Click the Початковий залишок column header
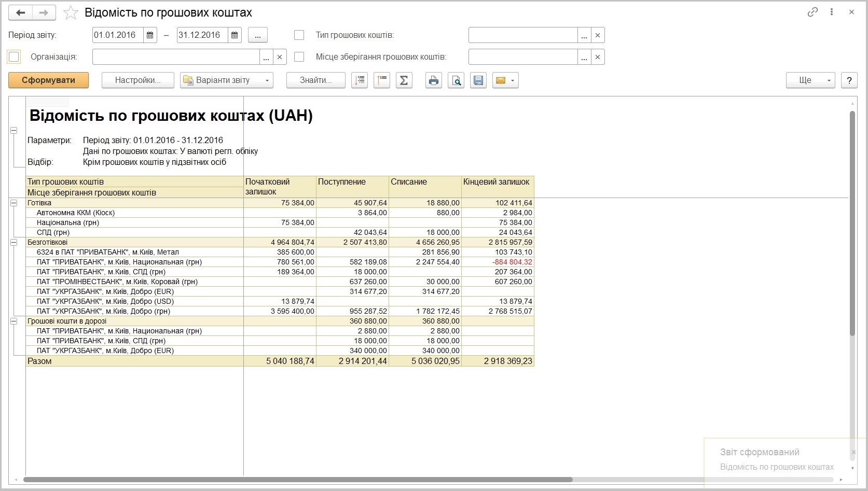The height and width of the screenshot is (491, 868). click(280, 187)
